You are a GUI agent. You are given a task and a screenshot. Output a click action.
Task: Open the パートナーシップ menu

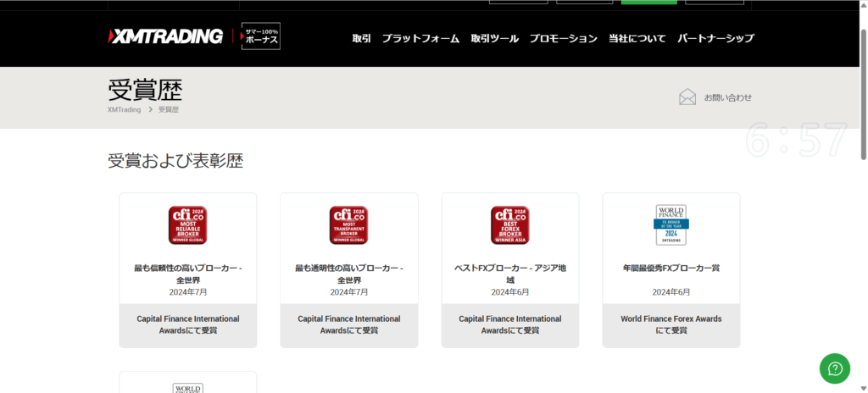(715, 39)
